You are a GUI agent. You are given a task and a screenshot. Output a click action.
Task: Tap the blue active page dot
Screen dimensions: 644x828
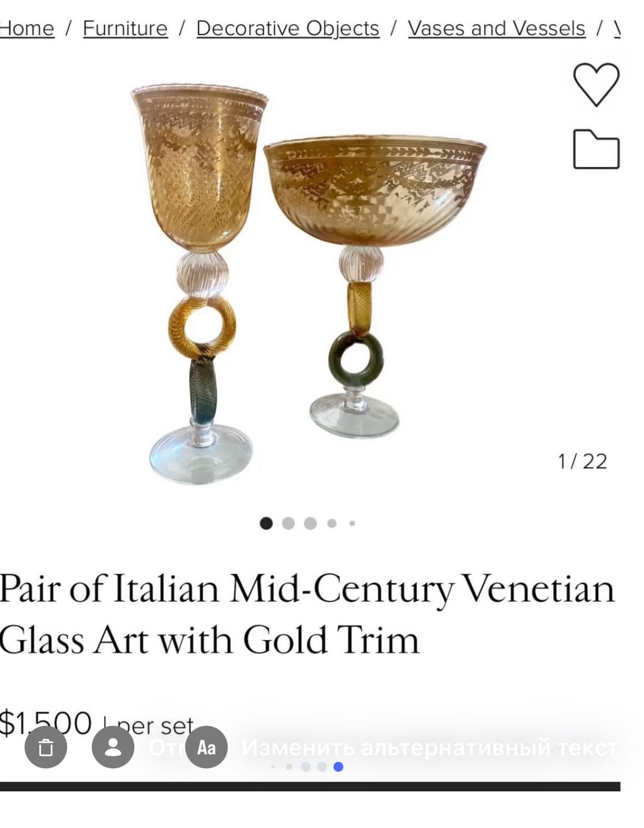click(x=338, y=767)
